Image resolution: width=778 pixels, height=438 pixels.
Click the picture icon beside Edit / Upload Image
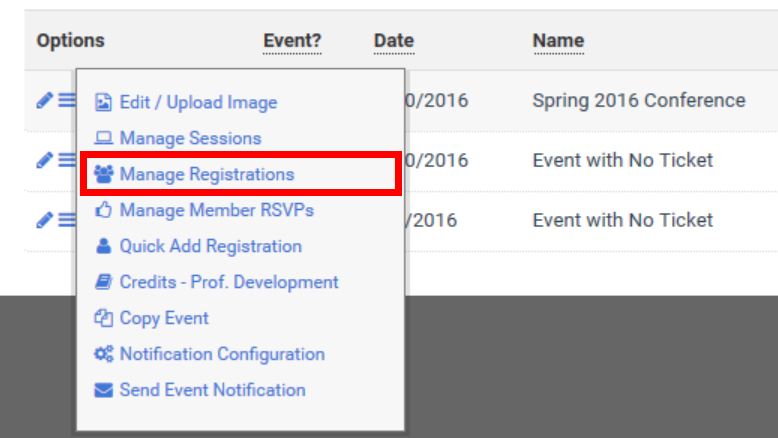click(x=103, y=103)
